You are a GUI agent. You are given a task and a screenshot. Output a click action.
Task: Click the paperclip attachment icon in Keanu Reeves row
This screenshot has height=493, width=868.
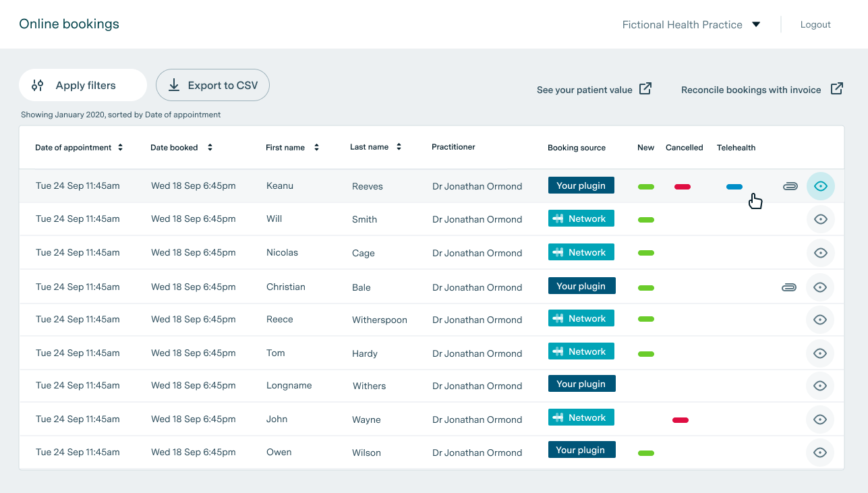click(790, 186)
